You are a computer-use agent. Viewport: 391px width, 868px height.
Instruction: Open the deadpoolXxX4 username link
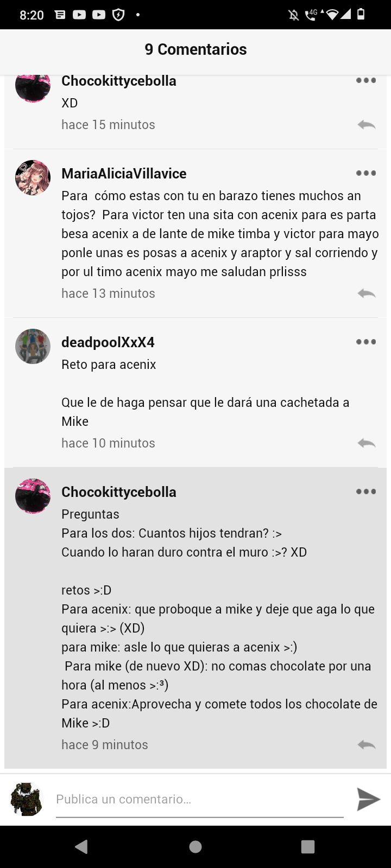[x=108, y=342]
